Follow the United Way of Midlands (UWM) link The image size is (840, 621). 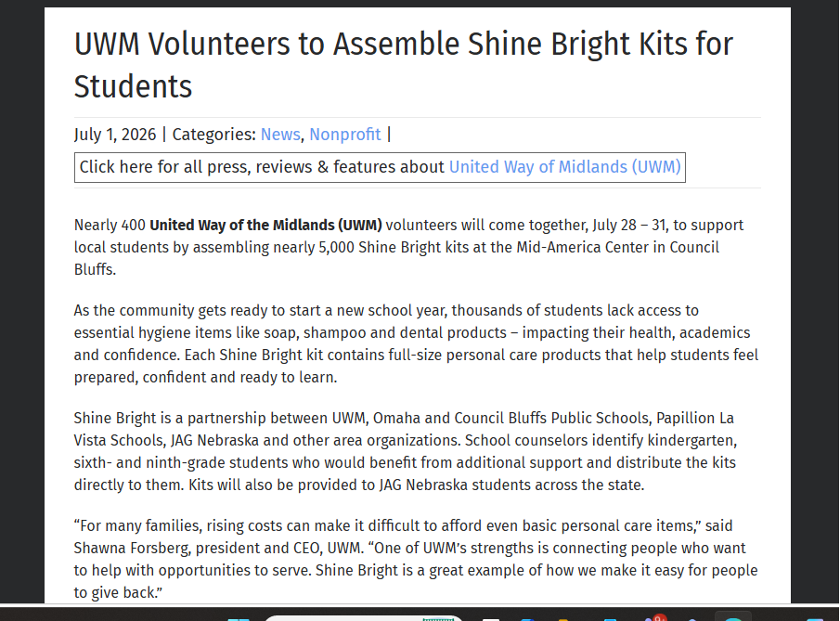pos(564,167)
